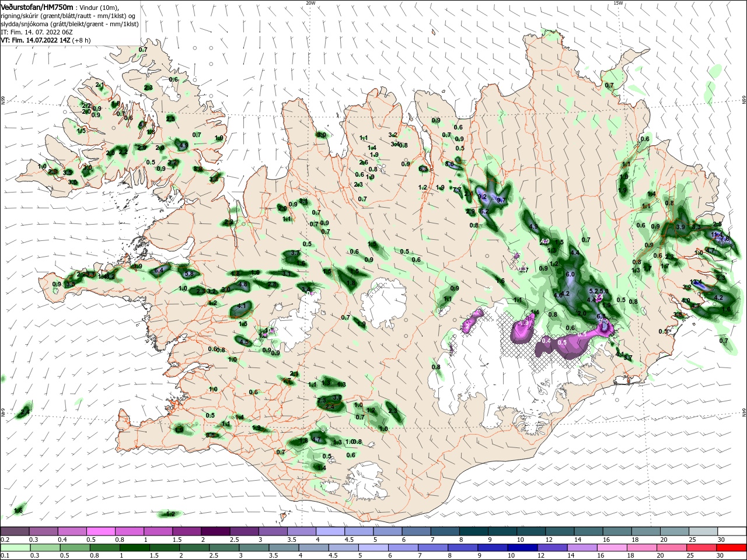The width and height of the screenshot is (747, 560).
Task: Click the 6.4 precipitation value on the map
Action: (159, 271)
